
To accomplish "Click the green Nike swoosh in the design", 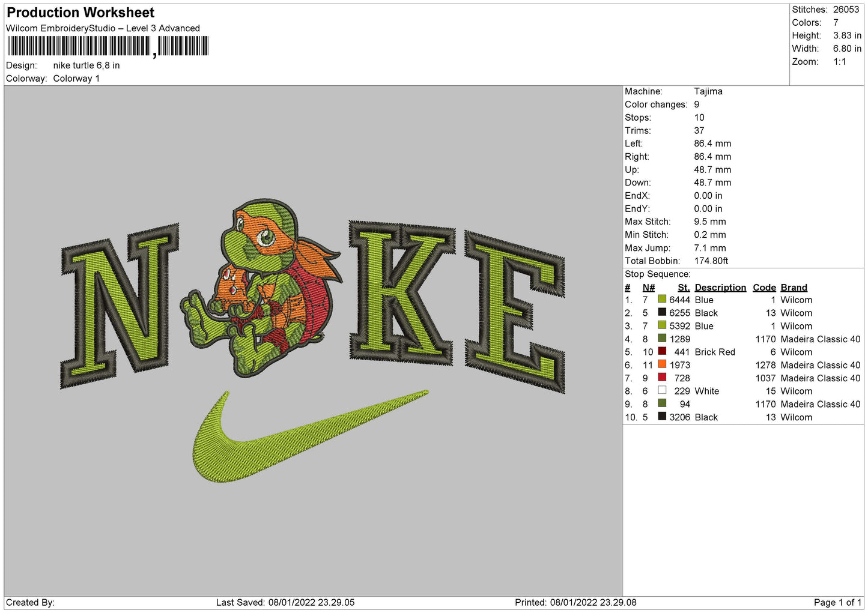I will pos(311,436).
